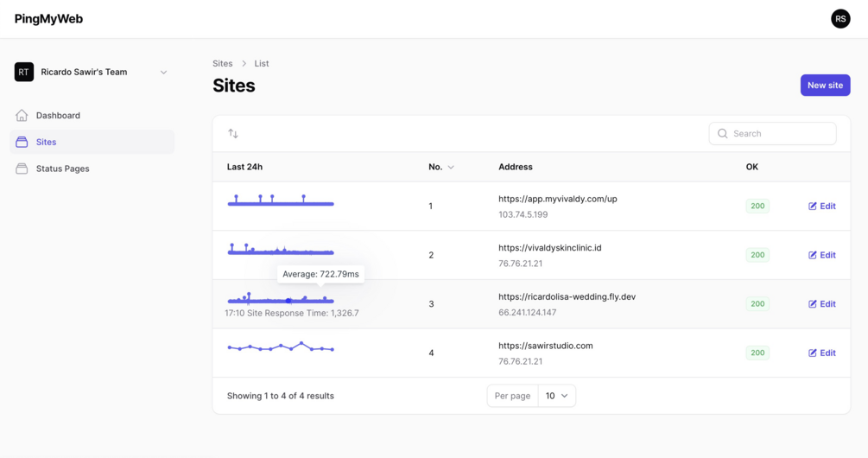Click the New site button
Viewport: 868px width, 458px height.
point(825,86)
